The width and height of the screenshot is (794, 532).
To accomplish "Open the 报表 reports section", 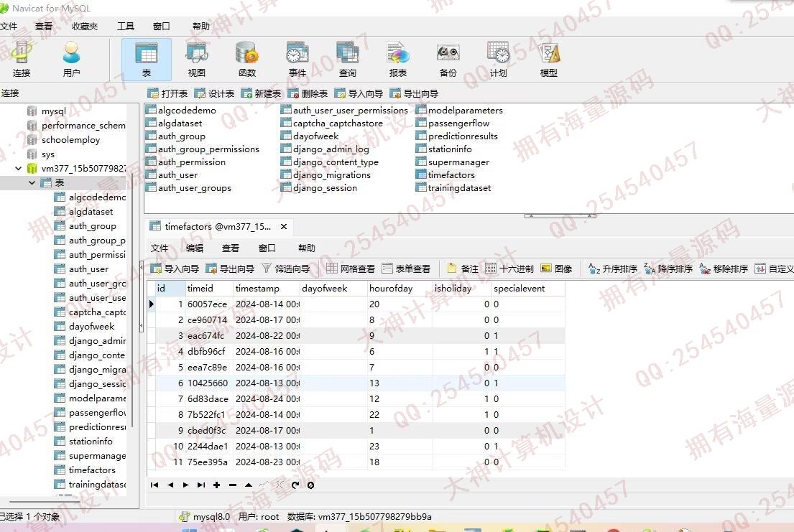I will (x=397, y=59).
